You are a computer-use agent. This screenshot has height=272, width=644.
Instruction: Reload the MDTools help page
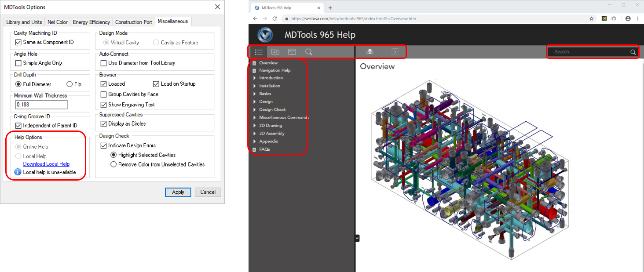click(x=275, y=19)
